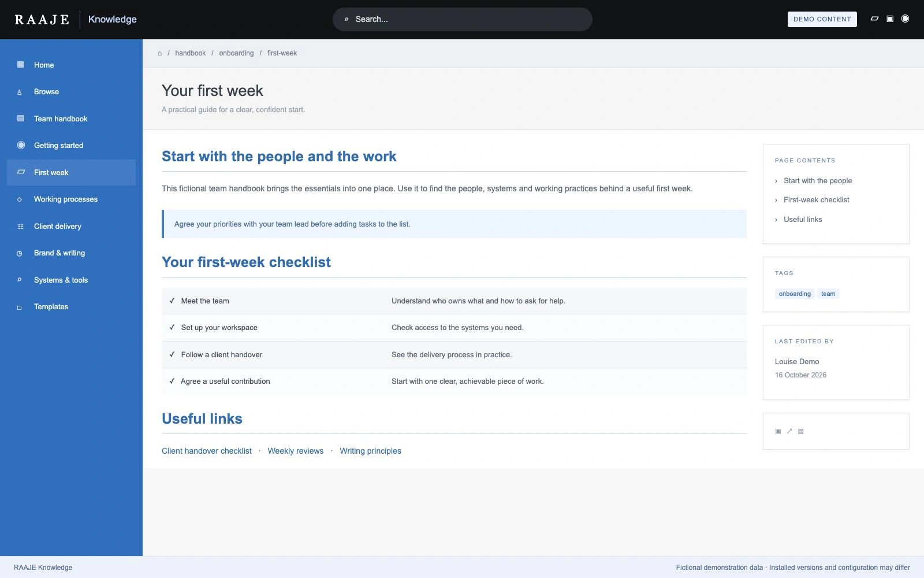Screen dimensions: 924x578
Task: Click the Client delivery sidebar icon
Action: coord(20,227)
